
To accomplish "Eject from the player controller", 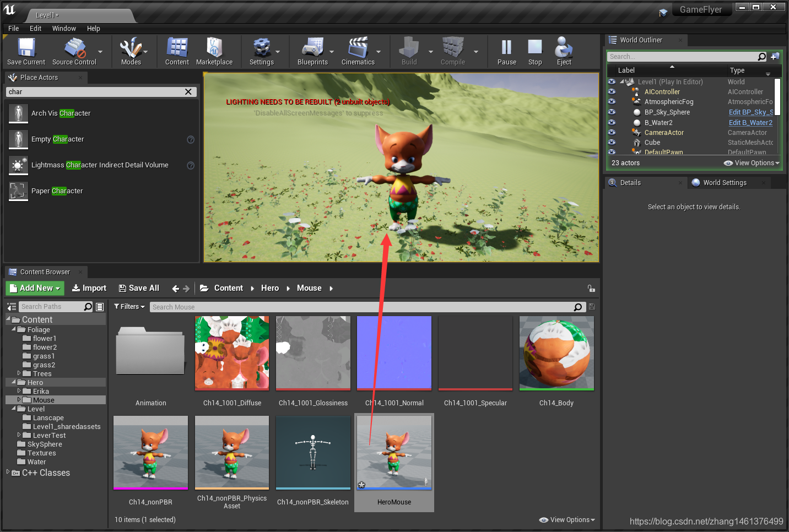I will [564, 52].
